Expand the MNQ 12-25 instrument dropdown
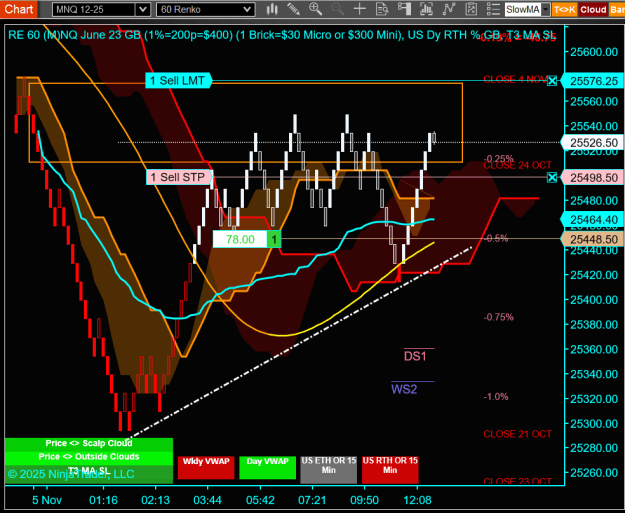 [x=142, y=9]
